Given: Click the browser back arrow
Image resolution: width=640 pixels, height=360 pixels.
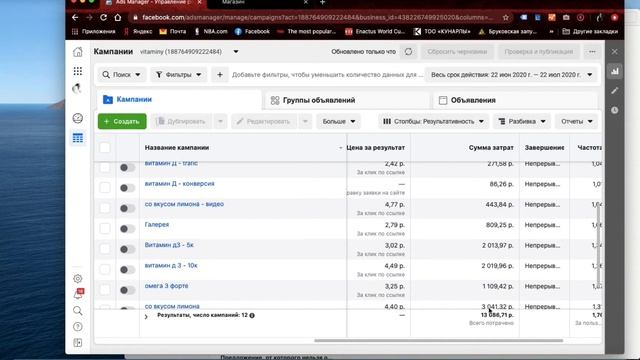Looking at the screenshot, I should (75, 18).
